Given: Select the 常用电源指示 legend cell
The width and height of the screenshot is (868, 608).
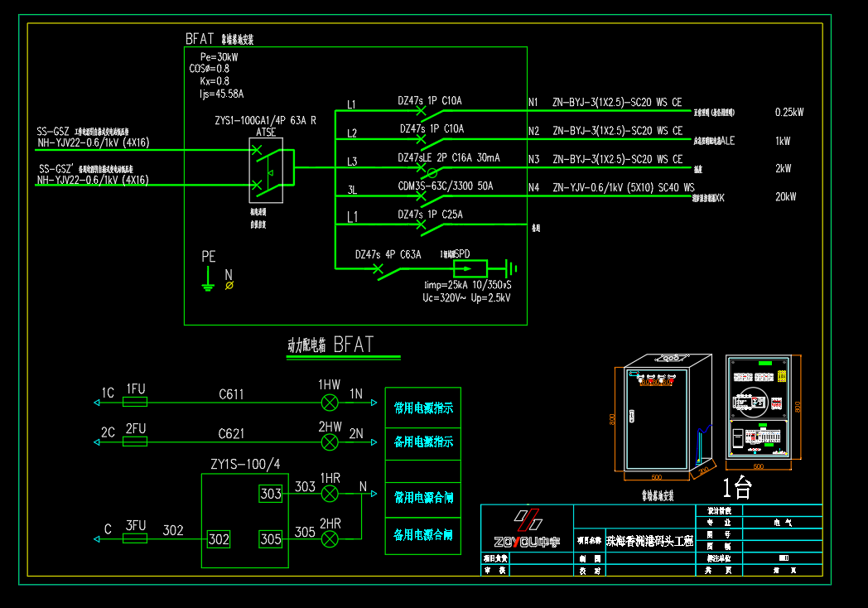Looking at the screenshot, I should [423, 408].
